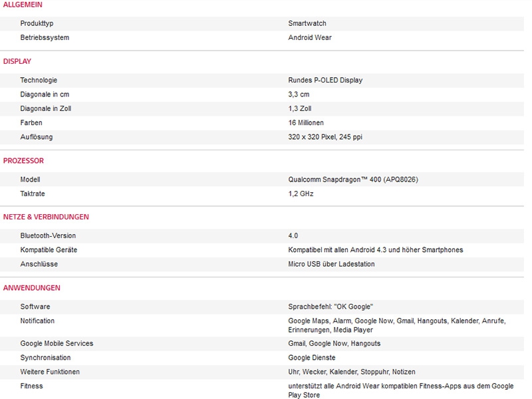This screenshot has height=399, width=532.
Task: Click the PROZESSOR section heading
Action: [x=23, y=161]
